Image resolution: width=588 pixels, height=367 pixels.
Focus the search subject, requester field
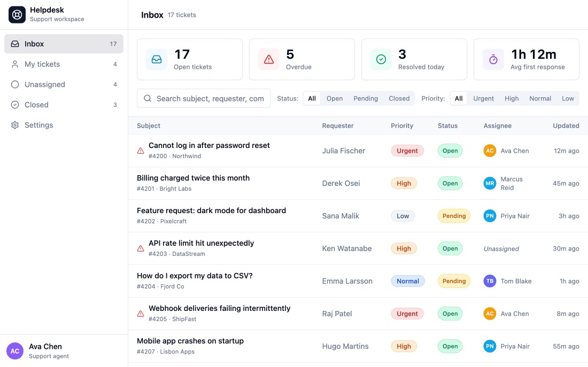click(204, 98)
